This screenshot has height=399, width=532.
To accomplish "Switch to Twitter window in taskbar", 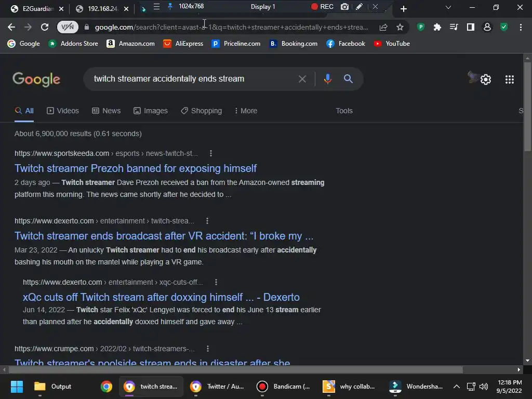I will coord(217,387).
